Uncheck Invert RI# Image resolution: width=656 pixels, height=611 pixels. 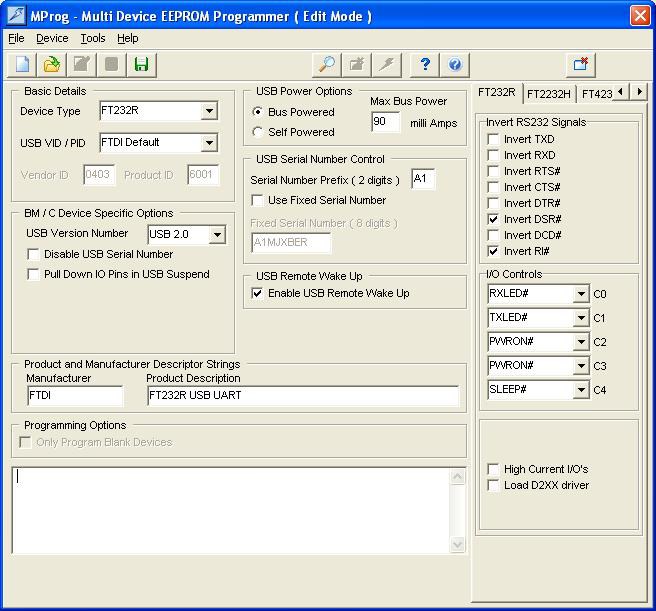494,251
